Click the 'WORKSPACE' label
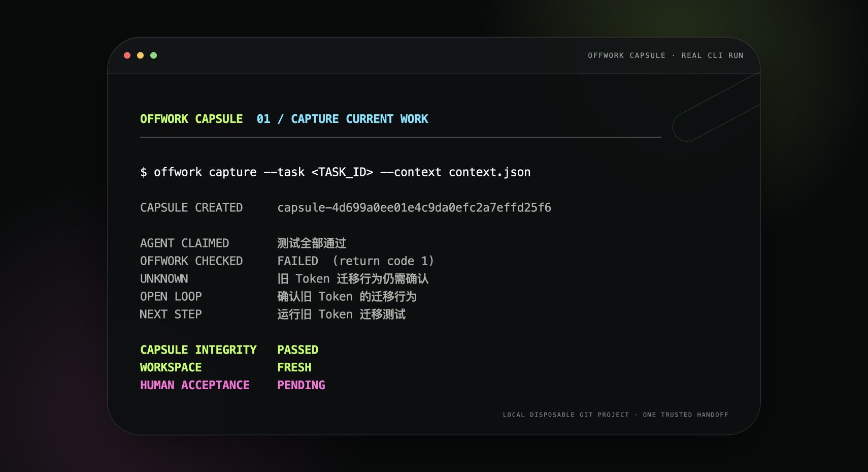The image size is (868, 472). [x=171, y=367]
